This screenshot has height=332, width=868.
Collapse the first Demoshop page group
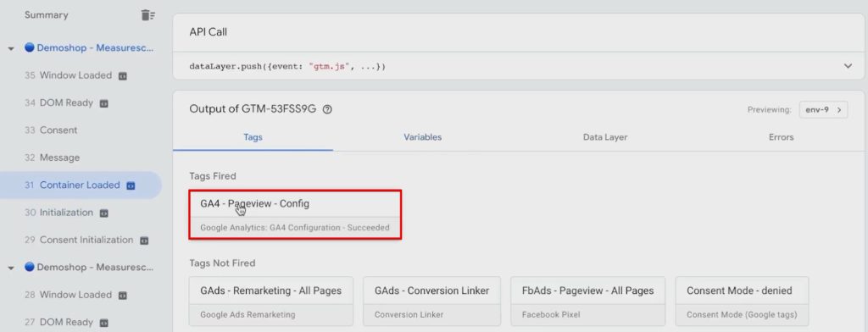pyautogui.click(x=11, y=48)
